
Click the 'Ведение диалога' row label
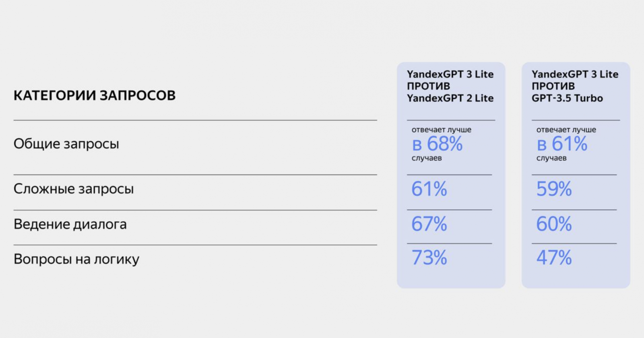(70, 224)
